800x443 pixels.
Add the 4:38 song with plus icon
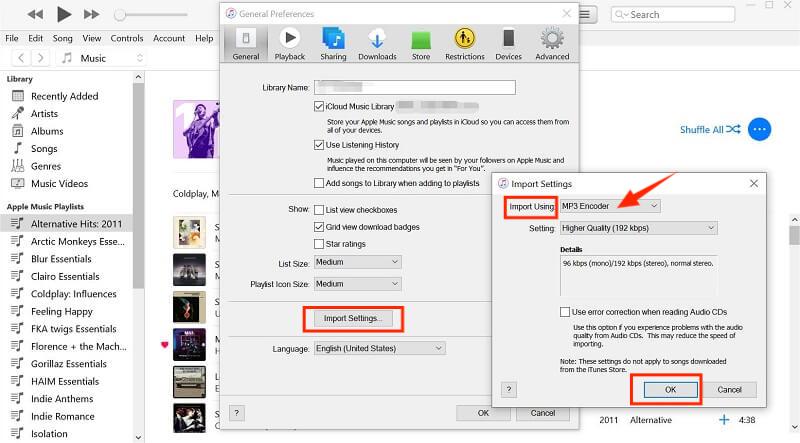pos(724,420)
